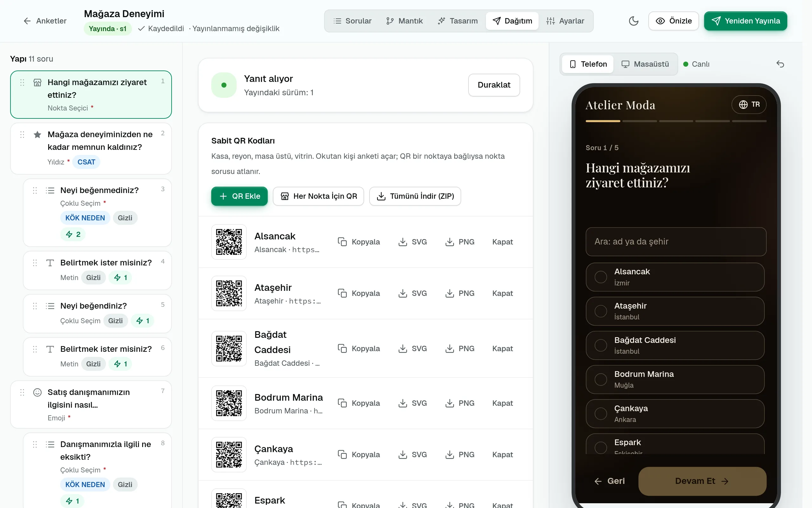The height and width of the screenshot is (508, 812).
Task: Switch the preview to Telefon view
Action: pos(588,64)
